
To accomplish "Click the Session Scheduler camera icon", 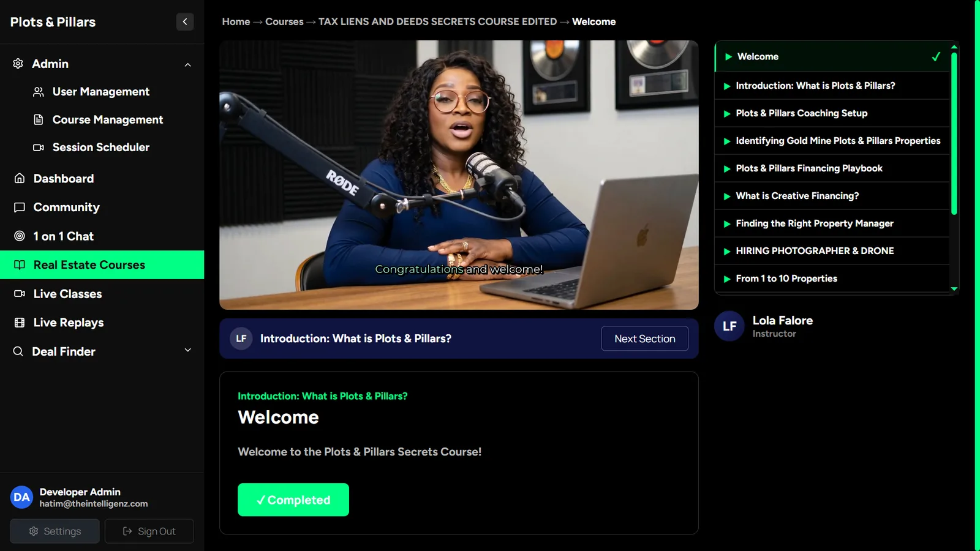I will [x=39, y=148].
